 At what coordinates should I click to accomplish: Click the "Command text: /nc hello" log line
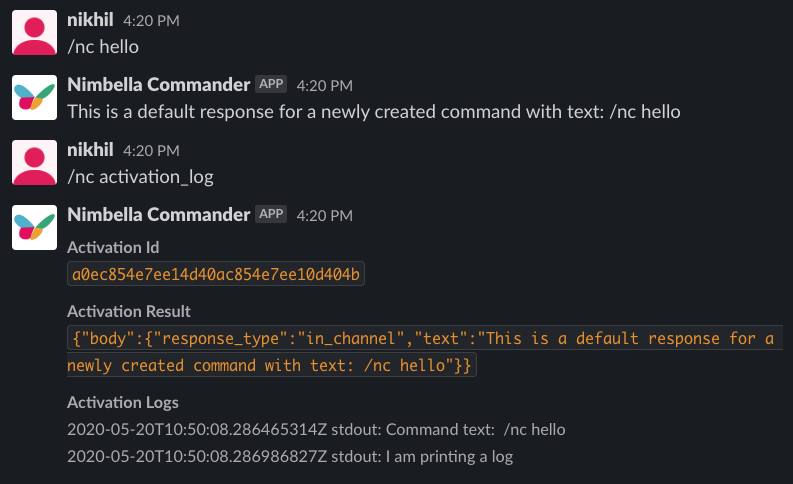tap(316, 430)
